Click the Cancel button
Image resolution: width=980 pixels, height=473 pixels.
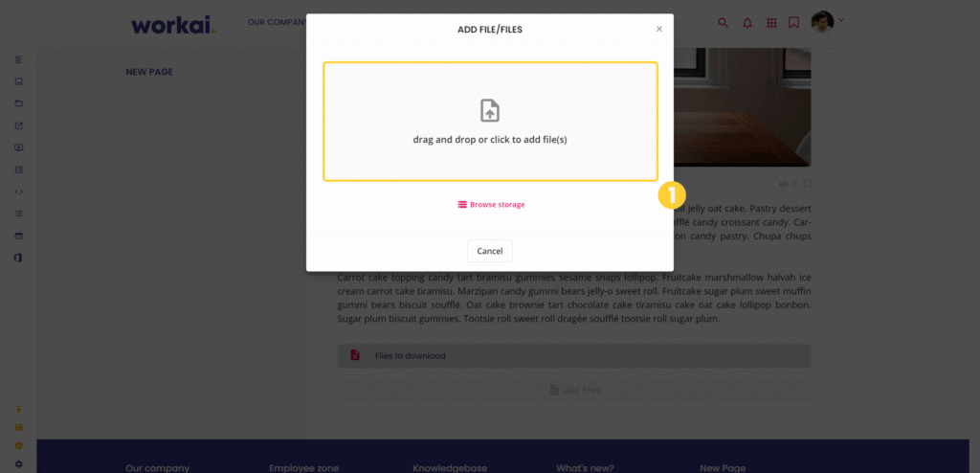490,251
